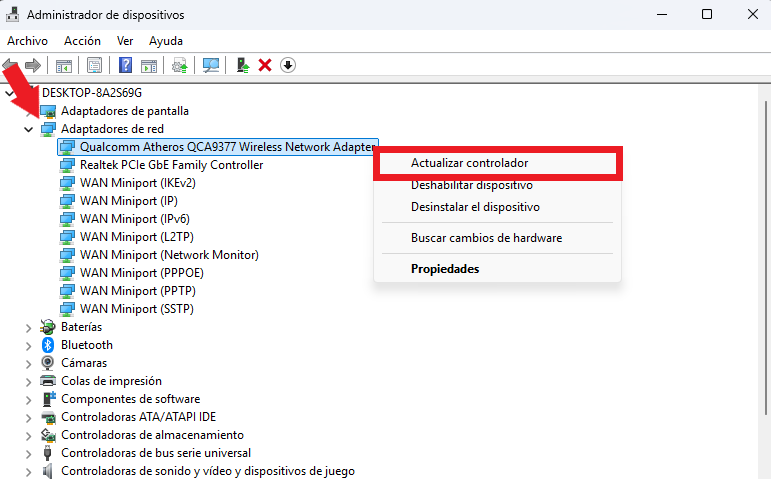Expand the Bluetooth node

coord(29,346)
